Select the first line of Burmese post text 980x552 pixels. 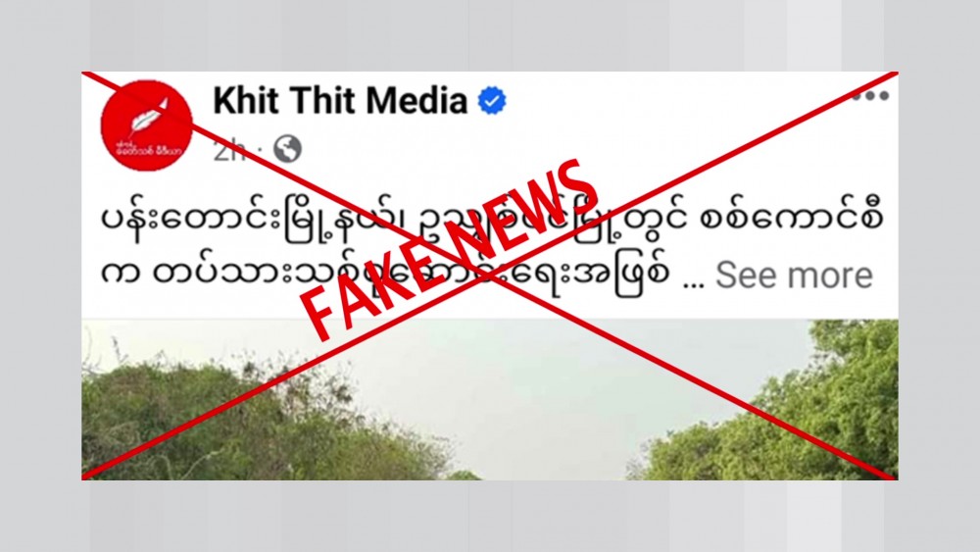click(491, 220)
